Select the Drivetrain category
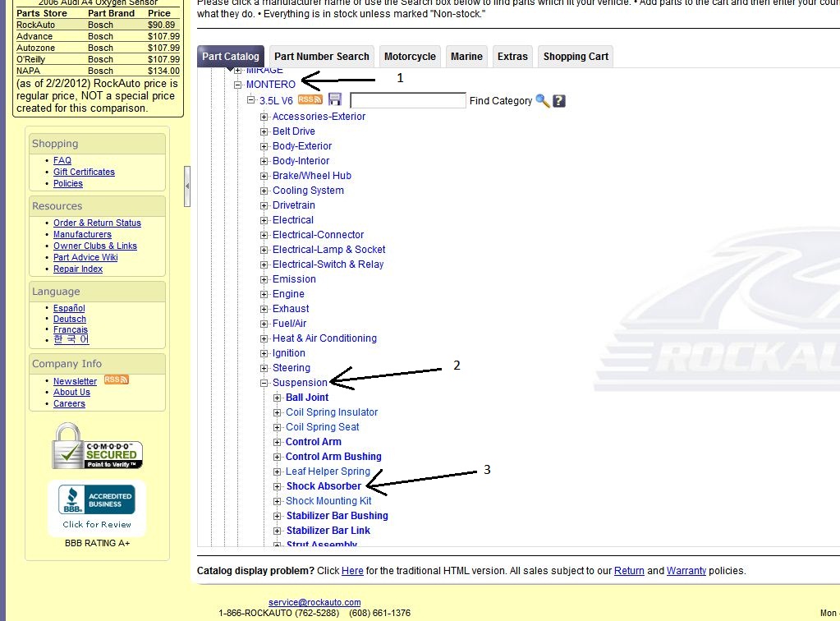840x621 pixels. (x=294, y=205)
